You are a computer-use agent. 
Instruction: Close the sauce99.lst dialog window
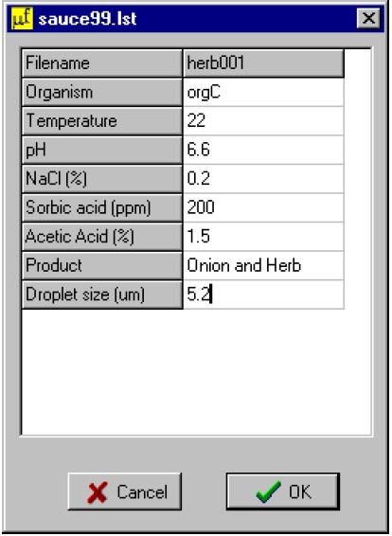pyautogui.click(x=368, y=18)
